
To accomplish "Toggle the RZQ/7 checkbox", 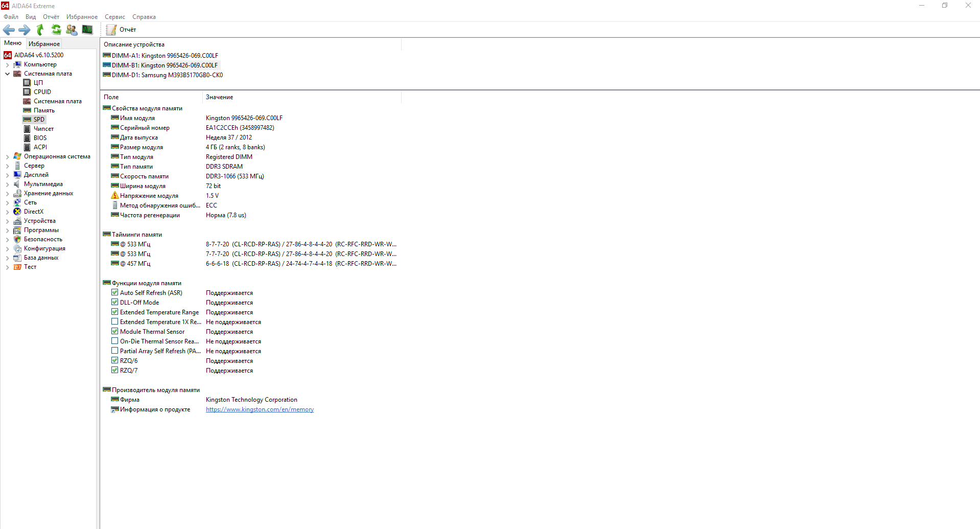I will click(115, 371).
